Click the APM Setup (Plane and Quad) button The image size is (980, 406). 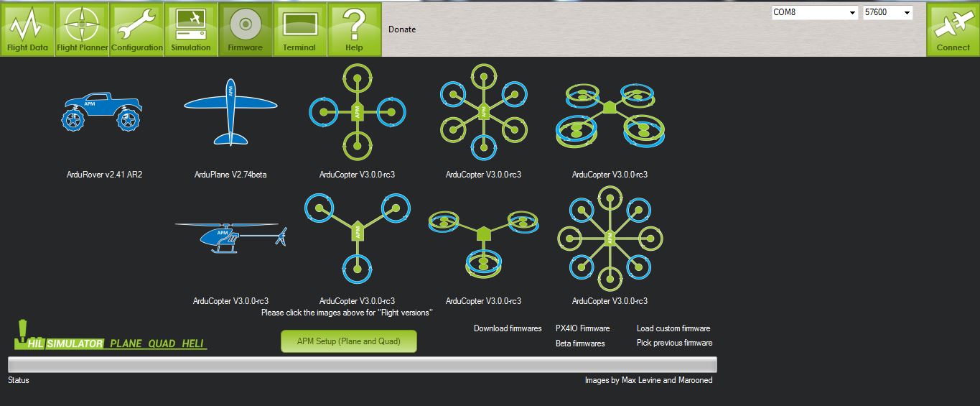click(x=349, y=341)
